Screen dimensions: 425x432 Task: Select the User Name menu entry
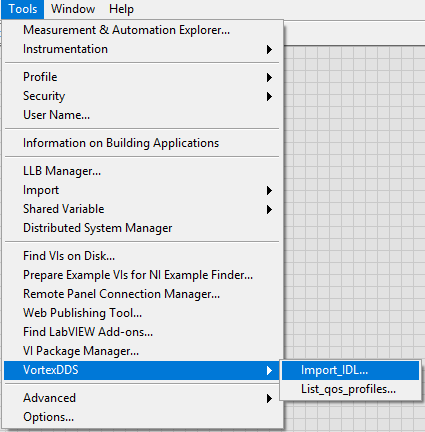142,115
